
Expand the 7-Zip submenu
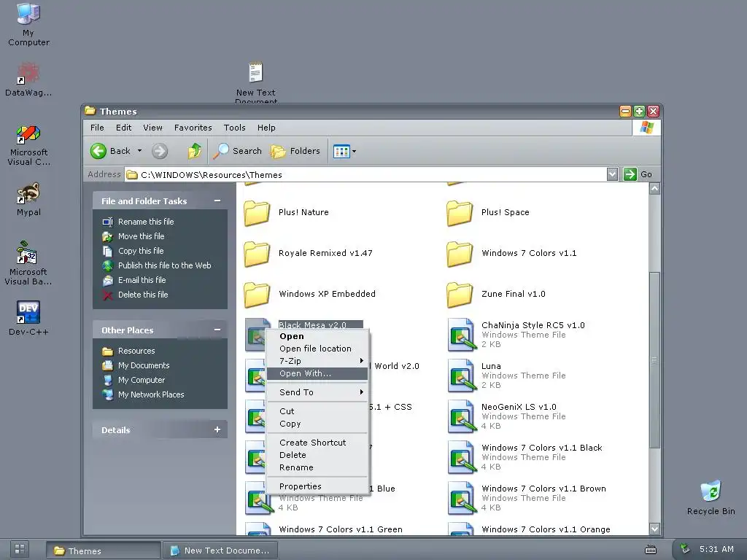[x=317, y=361]
